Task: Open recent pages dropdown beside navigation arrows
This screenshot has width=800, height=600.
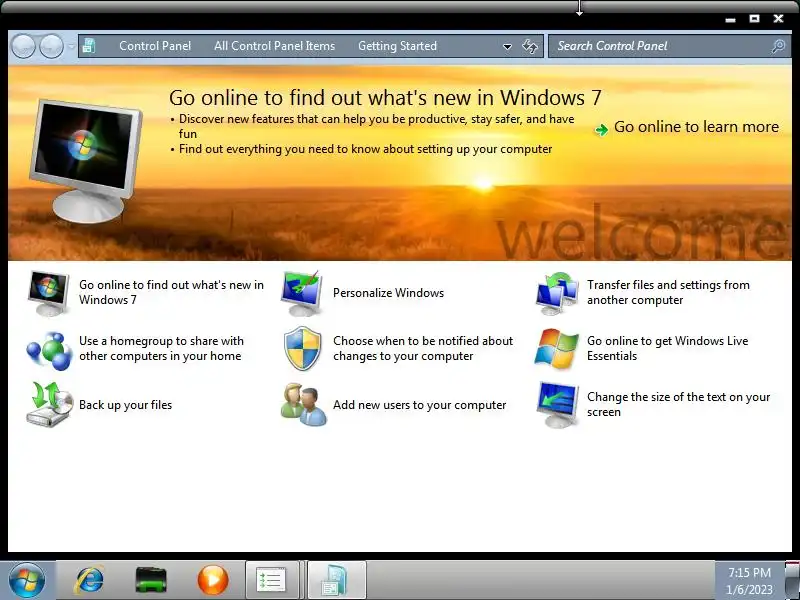Action: pyautogui.click(x=71, y=46)
